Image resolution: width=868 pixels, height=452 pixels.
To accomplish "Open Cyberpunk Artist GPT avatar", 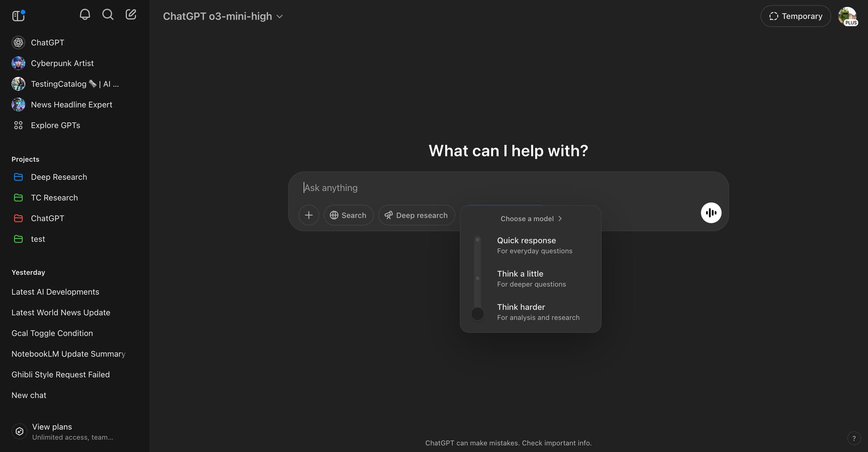I will coord(18,63).
